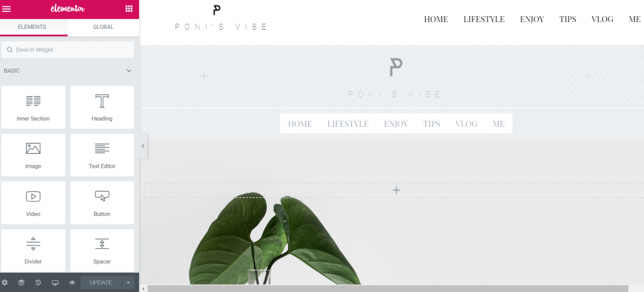Image resolution: width=644 pixels, height=292 pixels.
Task: Open page settings gear in footer
Action: 5,283
